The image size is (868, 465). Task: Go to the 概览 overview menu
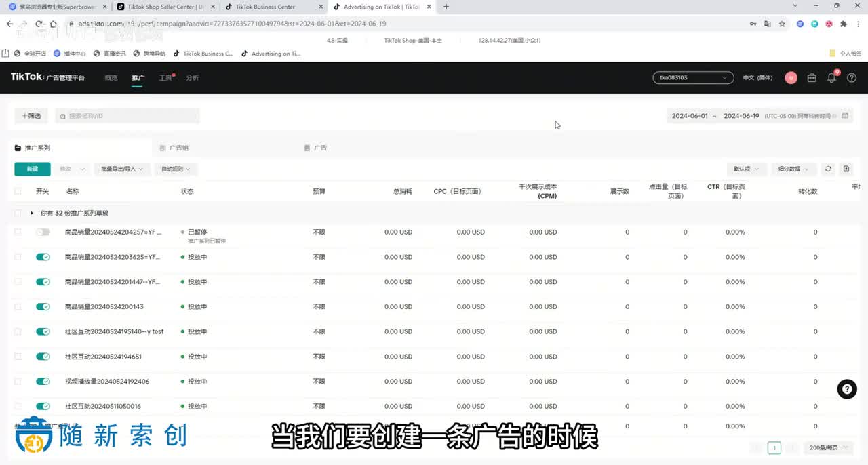(111, 78)
